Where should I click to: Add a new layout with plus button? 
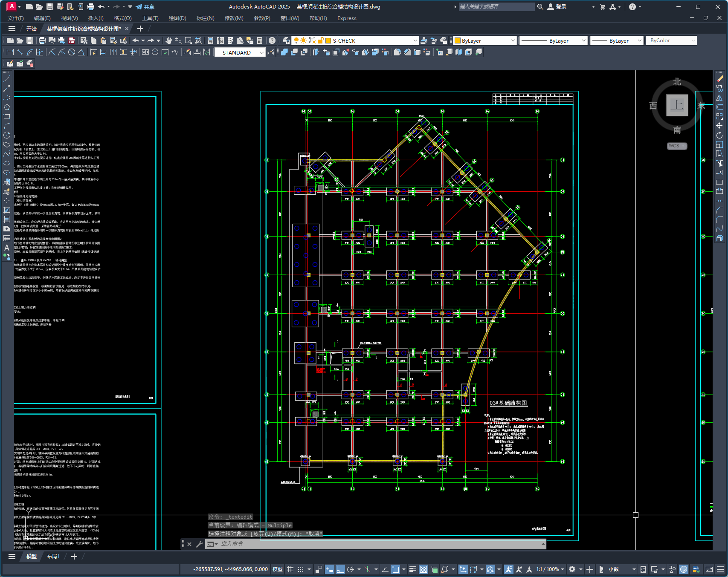coord(74,557)
